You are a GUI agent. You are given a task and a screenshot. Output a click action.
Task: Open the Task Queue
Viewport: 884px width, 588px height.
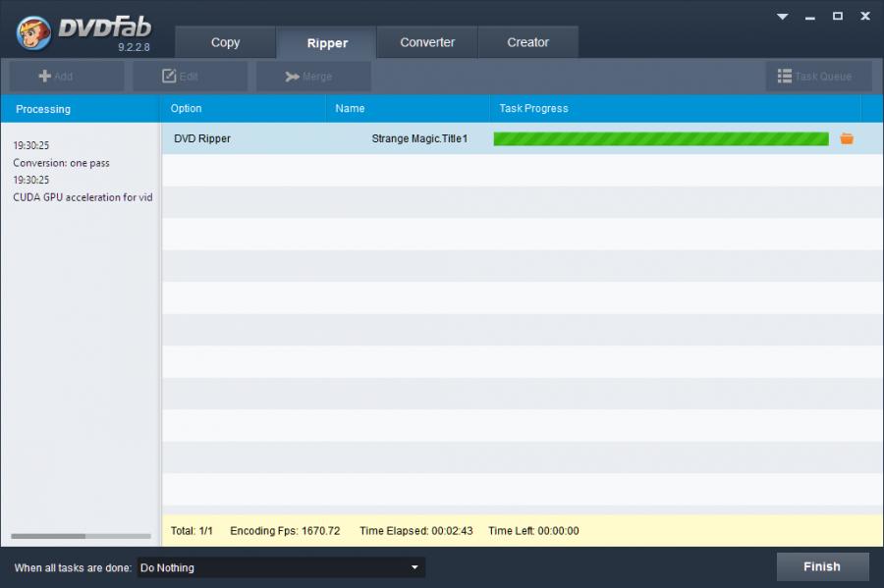tap(818, 76)
